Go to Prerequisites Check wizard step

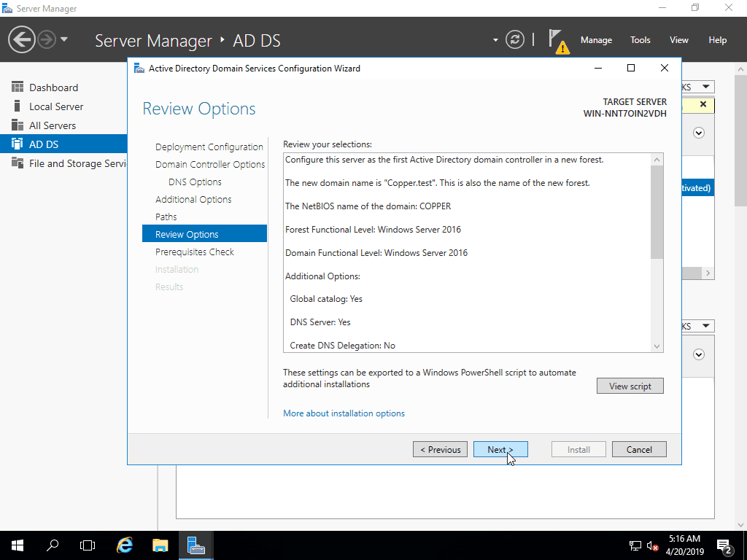pyautogui.click(x=194, y=252)
